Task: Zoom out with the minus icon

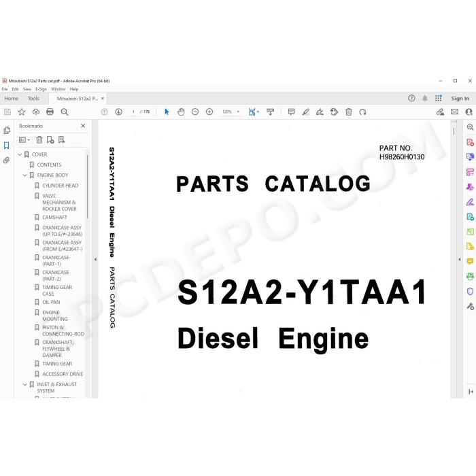Action: coord(195,112)
